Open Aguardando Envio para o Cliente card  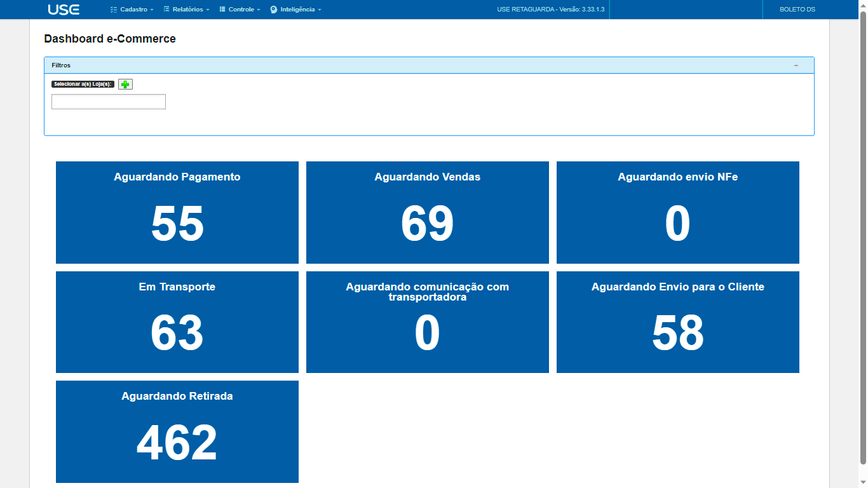pos(678,322)
